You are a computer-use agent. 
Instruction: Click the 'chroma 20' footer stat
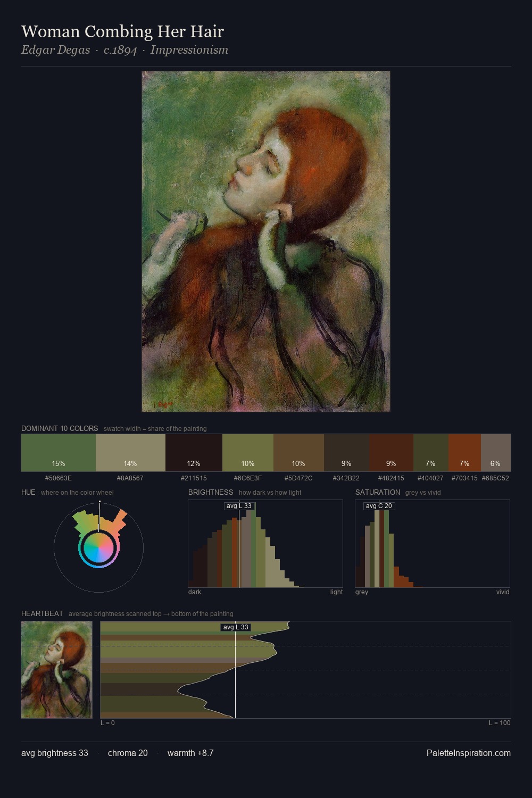(128, 753)
